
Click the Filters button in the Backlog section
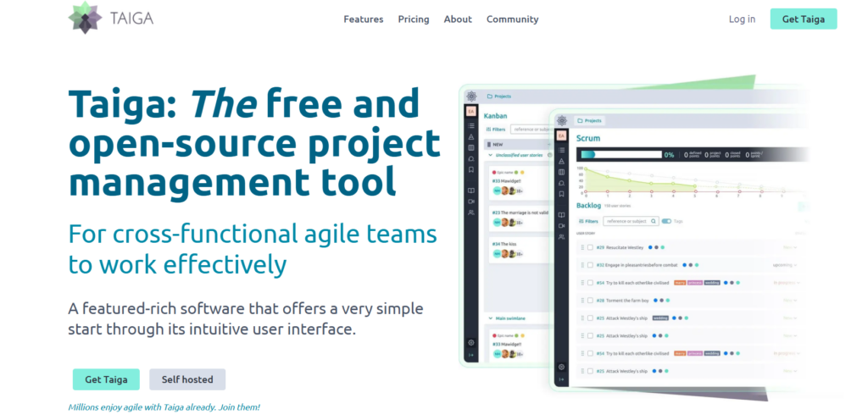coord(588,221)
